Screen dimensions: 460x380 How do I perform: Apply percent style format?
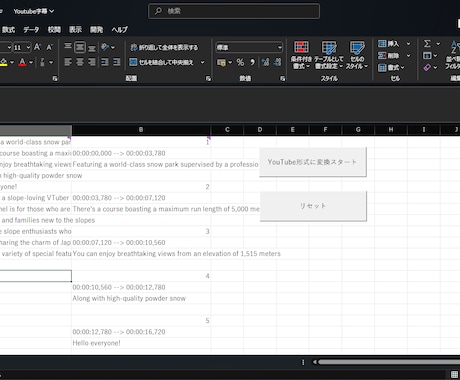coord(240,62)
